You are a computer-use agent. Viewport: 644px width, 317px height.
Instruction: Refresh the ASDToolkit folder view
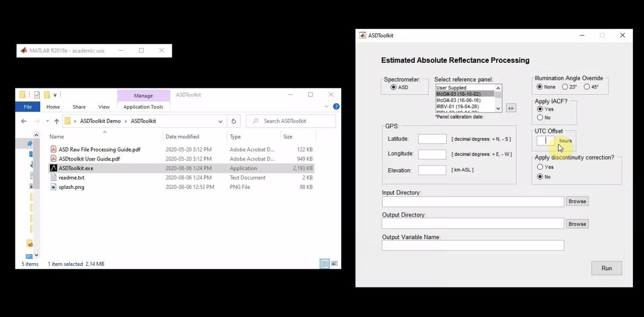(234, 121)
